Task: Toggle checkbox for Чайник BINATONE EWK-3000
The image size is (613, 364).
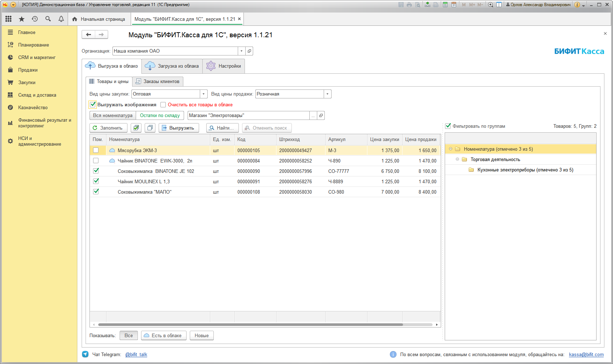Action: point(96,161)
